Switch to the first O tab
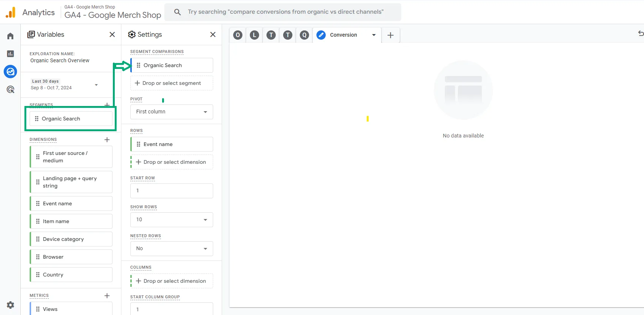 [x=238, y=35]
